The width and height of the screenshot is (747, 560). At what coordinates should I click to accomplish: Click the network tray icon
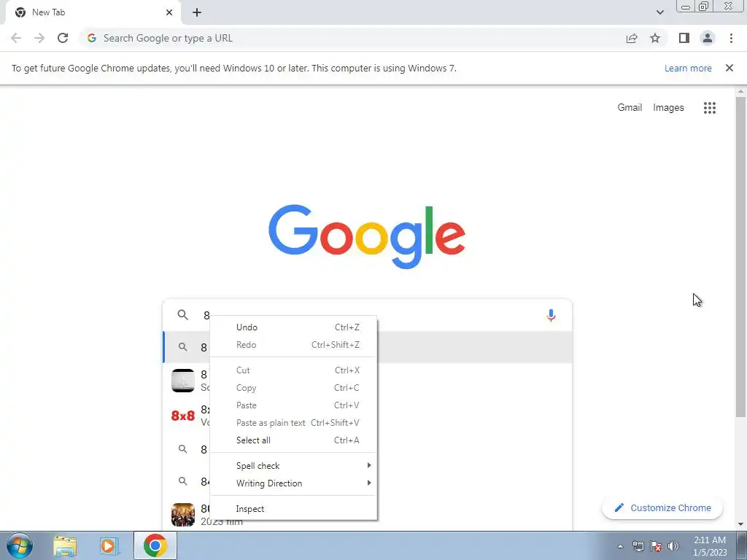638,546
